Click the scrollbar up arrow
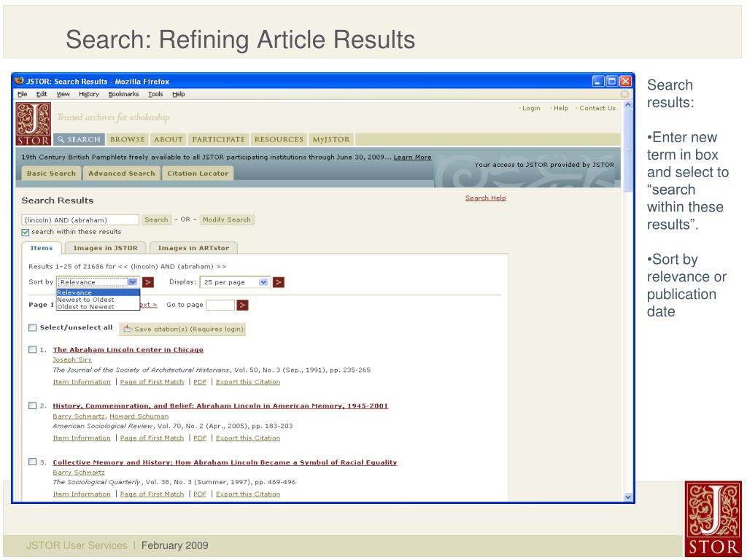This screenshot has height=560, width=747. pos(628,105)
